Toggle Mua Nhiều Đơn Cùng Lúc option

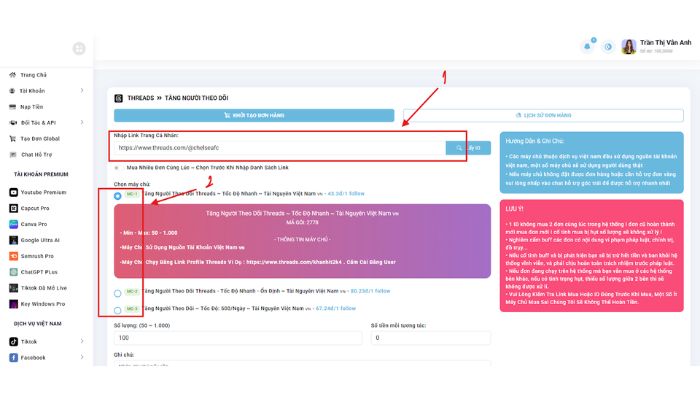(x=117, y=168)
